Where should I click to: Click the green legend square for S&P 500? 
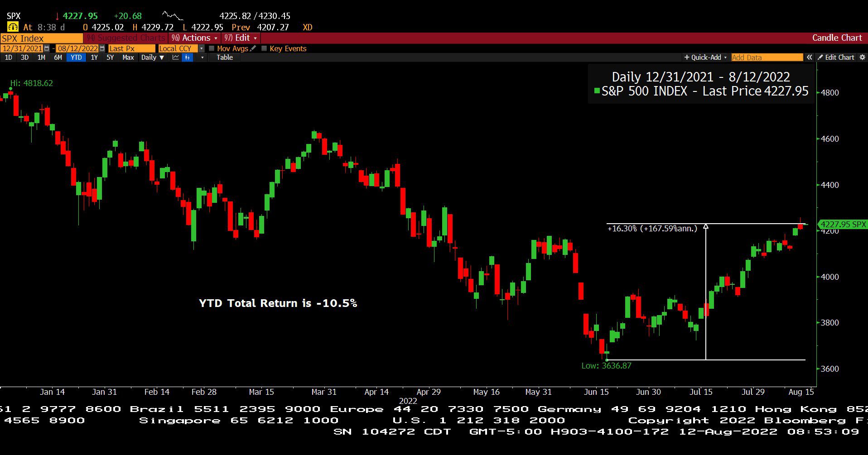(x=597, y=91)
